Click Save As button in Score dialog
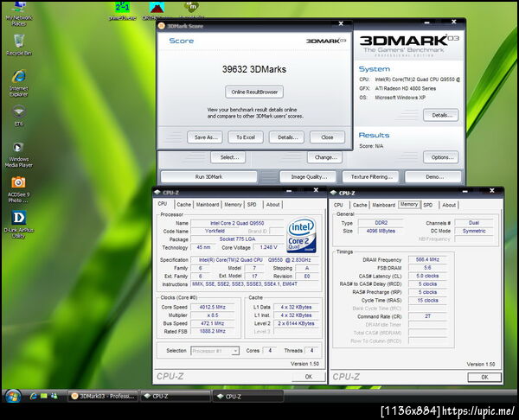 click(205, 137)
